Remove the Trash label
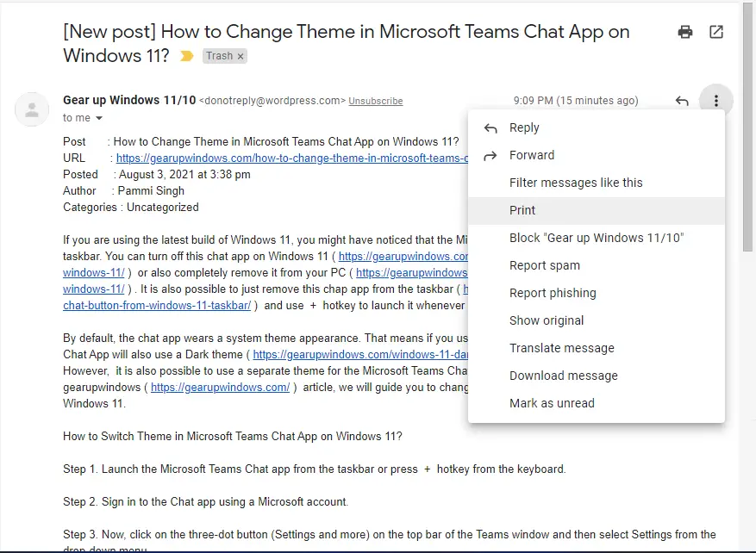756x553 pixels. tap(241, 56)
